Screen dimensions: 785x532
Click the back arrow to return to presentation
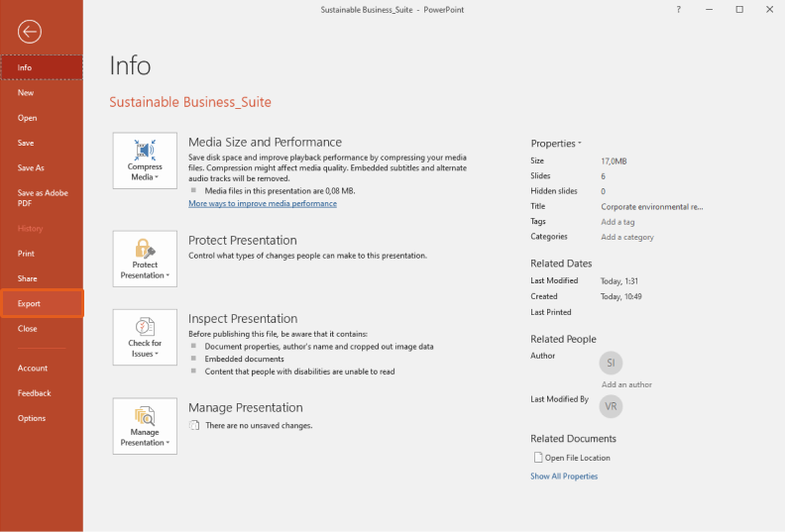pyautogui.click(x=30, y=32)
